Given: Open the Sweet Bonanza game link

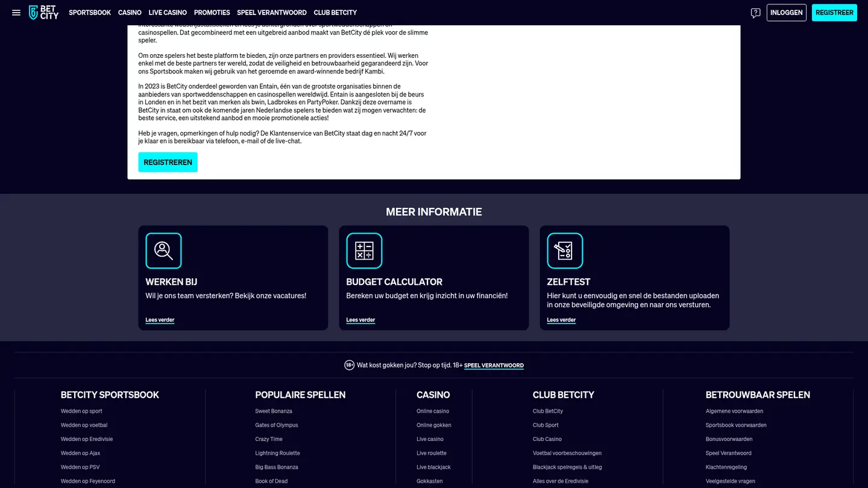Looking at the screenshot, I should coord(274,411).
